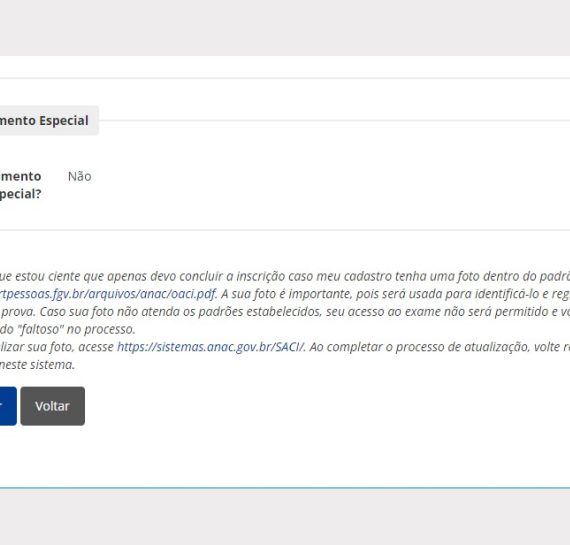This screenshot has width=570, height=545.
Task: Click the 'estou ciente' declaration text
Action: [47, 276]
